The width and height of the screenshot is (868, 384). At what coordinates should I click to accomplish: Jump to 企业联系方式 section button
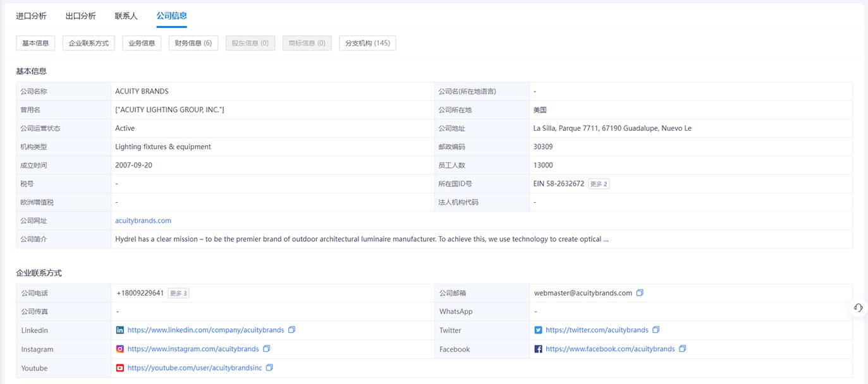pyautogui.click(x=89, y=43)
